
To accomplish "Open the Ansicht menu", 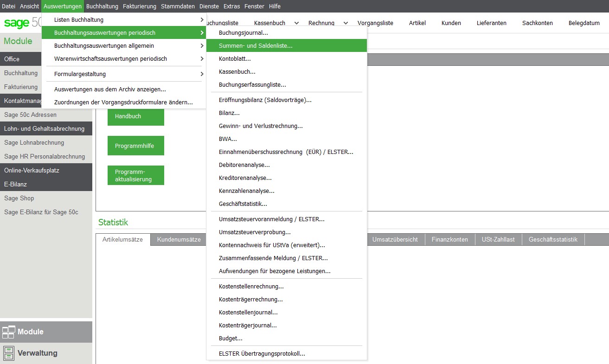I will (29, 6).
